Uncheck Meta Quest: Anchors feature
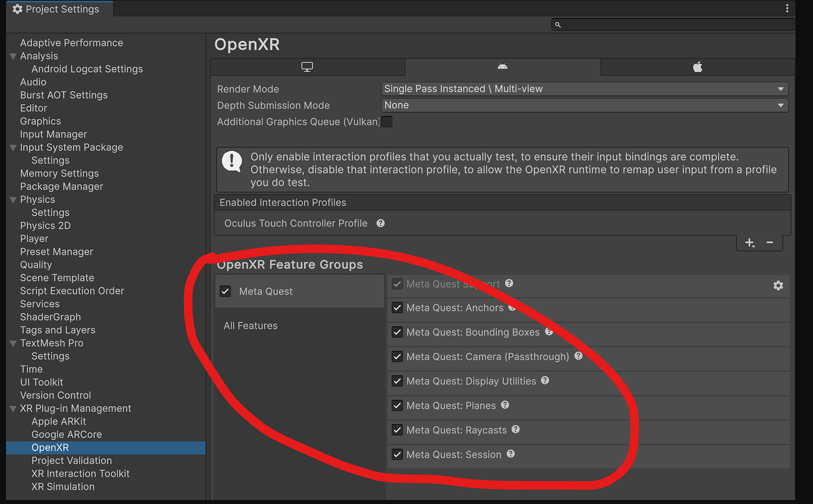This screenshot has height=504, width=813. tap(397, 307)
